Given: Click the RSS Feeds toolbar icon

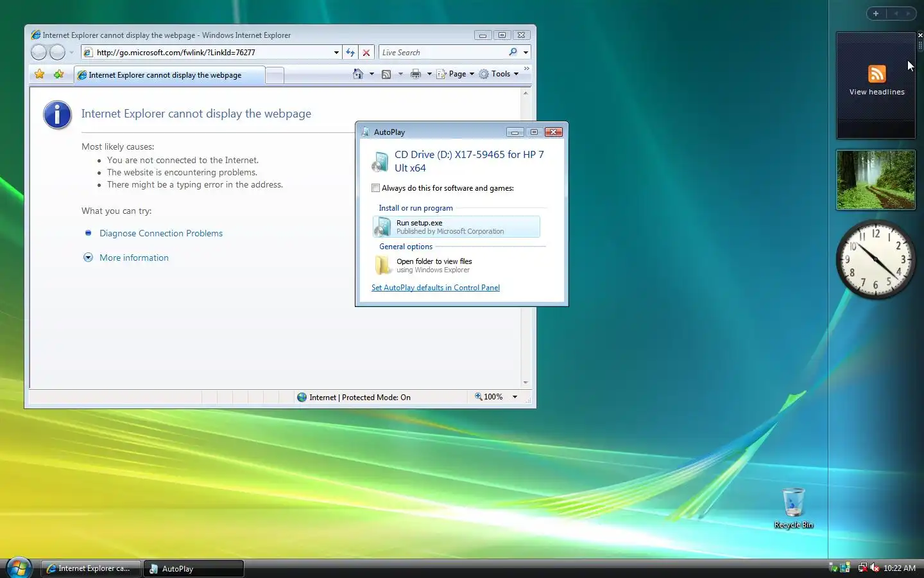Looking at the screenshot, I should pos(386,74).
